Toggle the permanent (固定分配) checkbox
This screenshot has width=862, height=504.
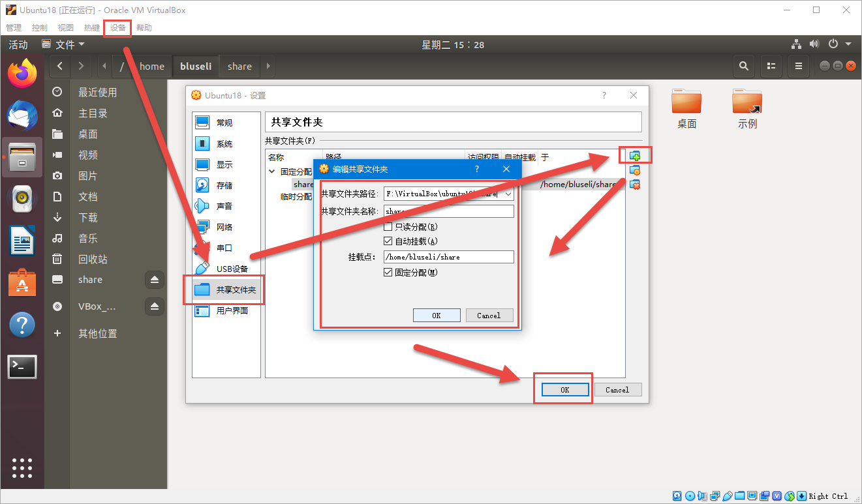pos(389,273)
